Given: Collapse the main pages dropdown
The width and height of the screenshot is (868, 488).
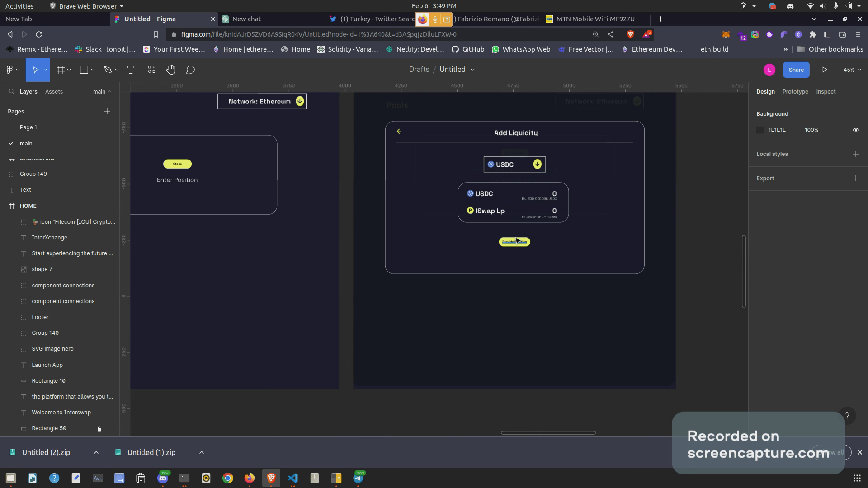Looking at the screenshot, I should point(102,92).
